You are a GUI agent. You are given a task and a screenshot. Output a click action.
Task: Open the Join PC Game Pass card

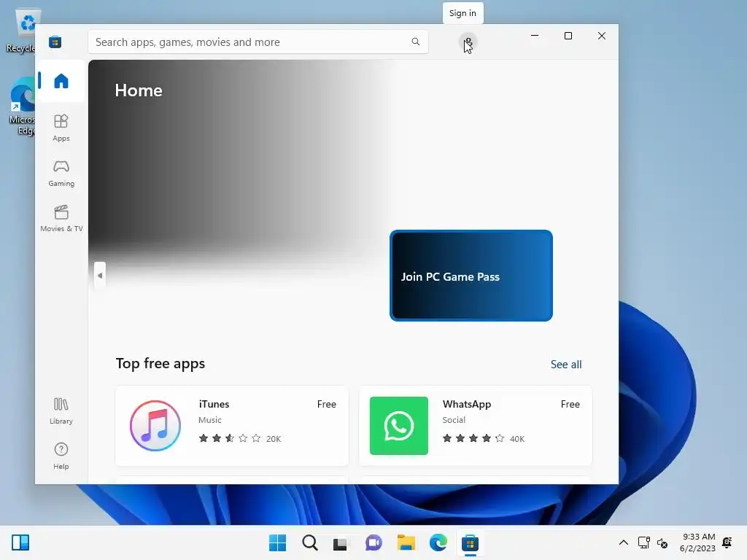(x=471, y=275)
